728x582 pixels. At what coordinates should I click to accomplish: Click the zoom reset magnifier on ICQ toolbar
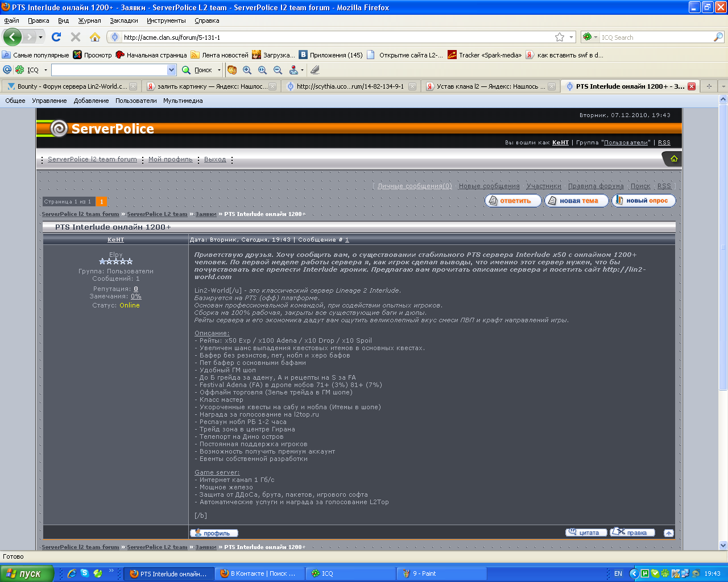pos(263,70)
